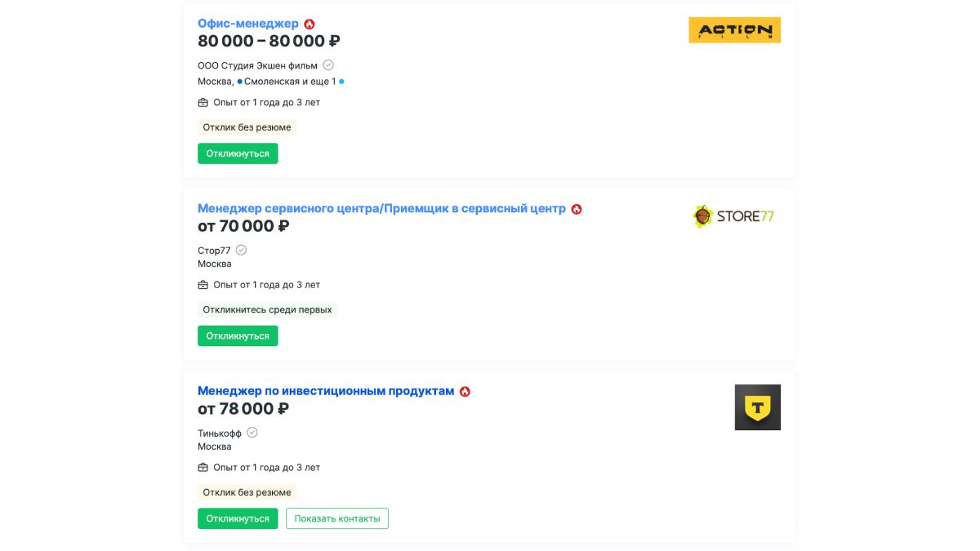Expand the Смоленская и еще 1 metro list
Screen dimensions: 980x551
(290, 82)
